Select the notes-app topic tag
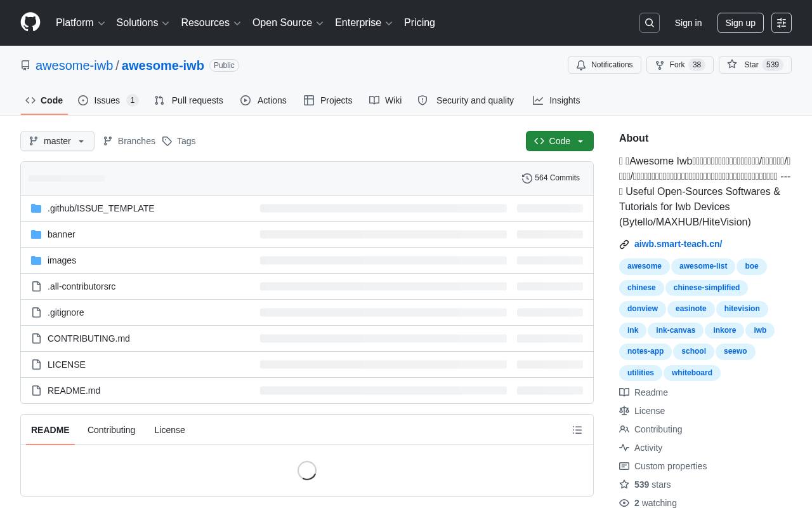The image size is (812, 508). (645, 352)
